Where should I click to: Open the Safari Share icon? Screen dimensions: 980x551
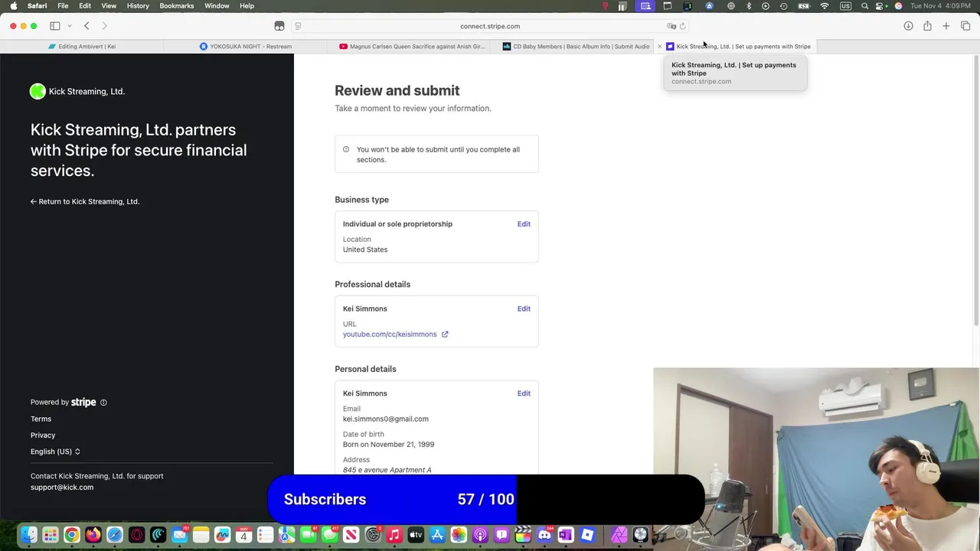[x=927, y=26]
